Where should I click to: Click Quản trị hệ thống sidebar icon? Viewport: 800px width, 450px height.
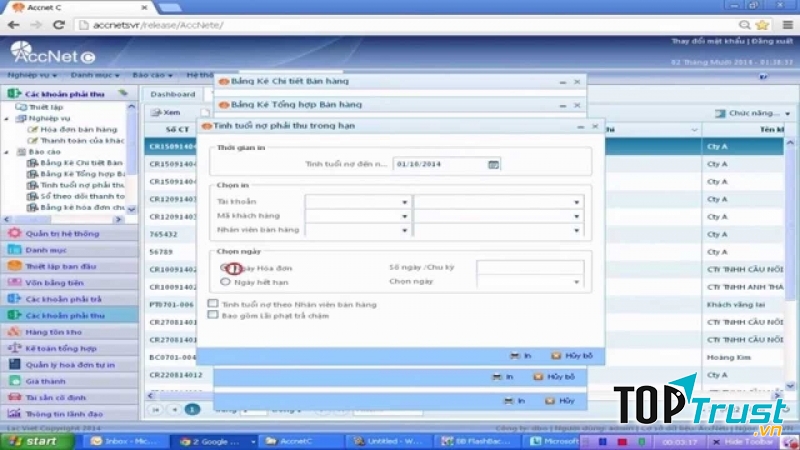click(14, 233)
